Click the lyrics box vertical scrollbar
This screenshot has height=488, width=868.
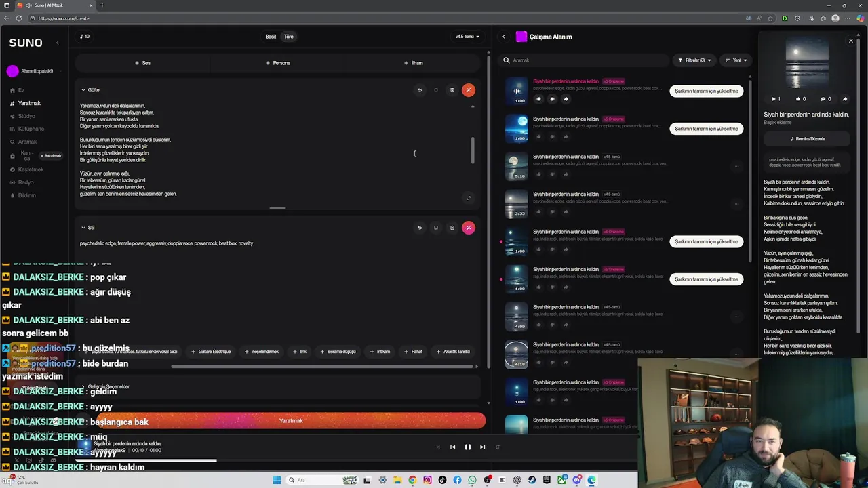pos(473,150)
